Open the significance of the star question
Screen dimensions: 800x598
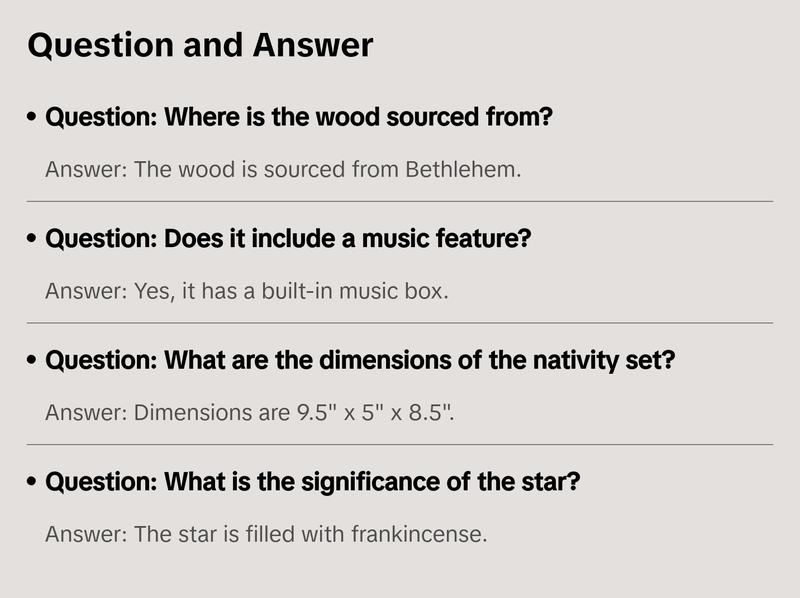313,482
